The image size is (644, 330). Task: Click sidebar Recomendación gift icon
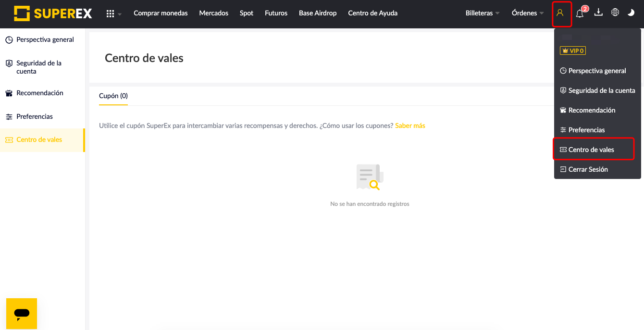9,93
